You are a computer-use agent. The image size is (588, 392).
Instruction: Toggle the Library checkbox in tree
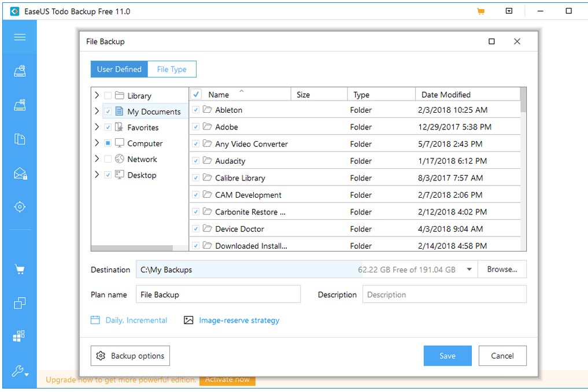pos(108,95)
